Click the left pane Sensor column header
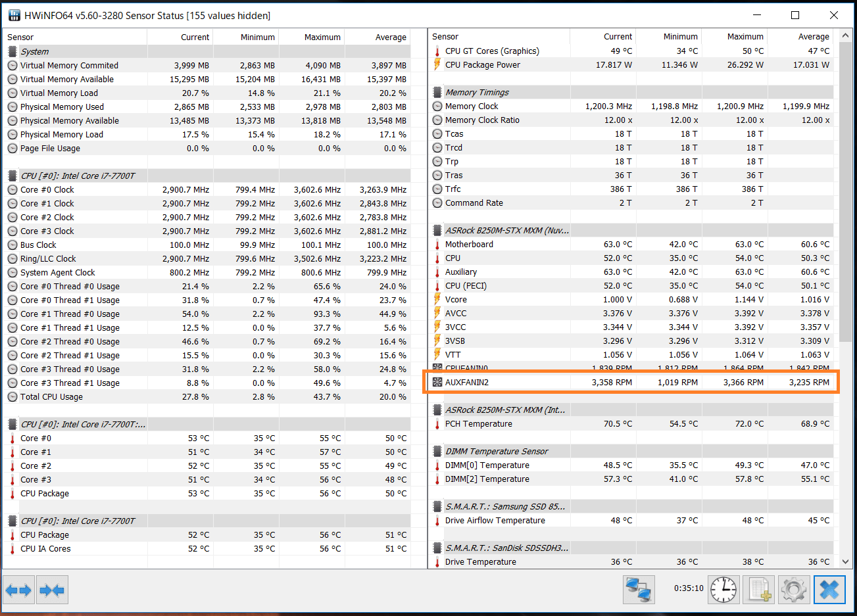This screenshot has height=616, width=857. click(75, 37)
